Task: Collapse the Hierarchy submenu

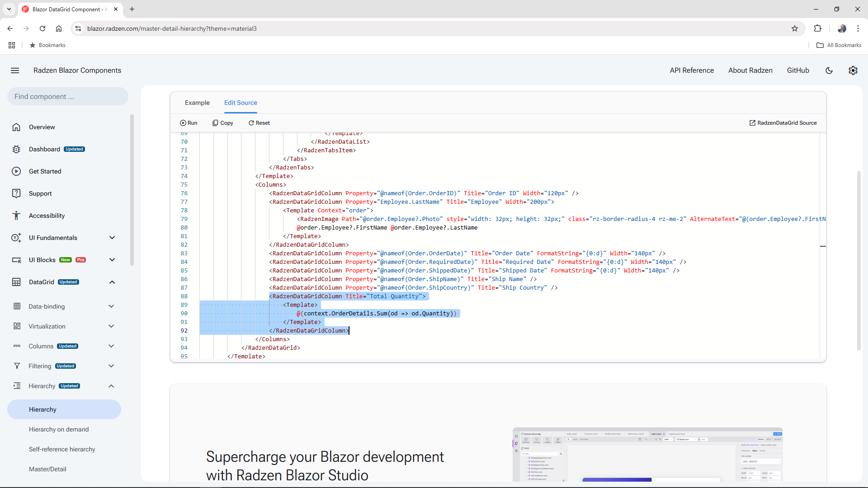Action: 111,386
